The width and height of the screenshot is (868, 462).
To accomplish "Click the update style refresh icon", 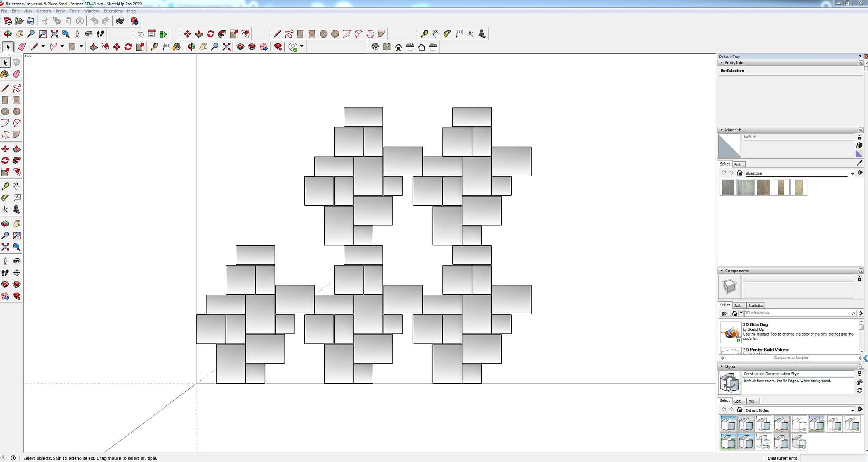I will (x=859, y=390).
